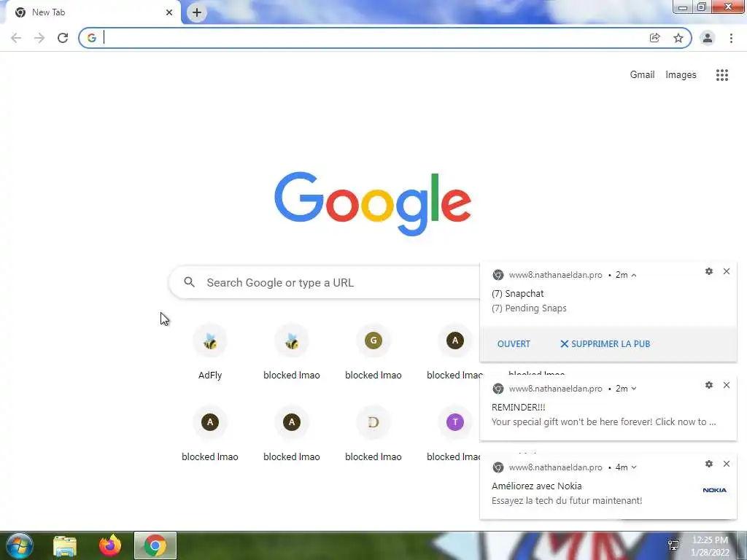Bookmark this tab with the star icon

(678, 38)
